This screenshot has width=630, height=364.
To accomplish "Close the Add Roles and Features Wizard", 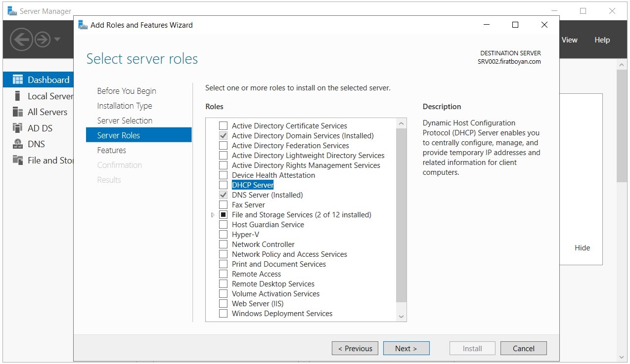I will pyautogui.click(x=544, y=25).
